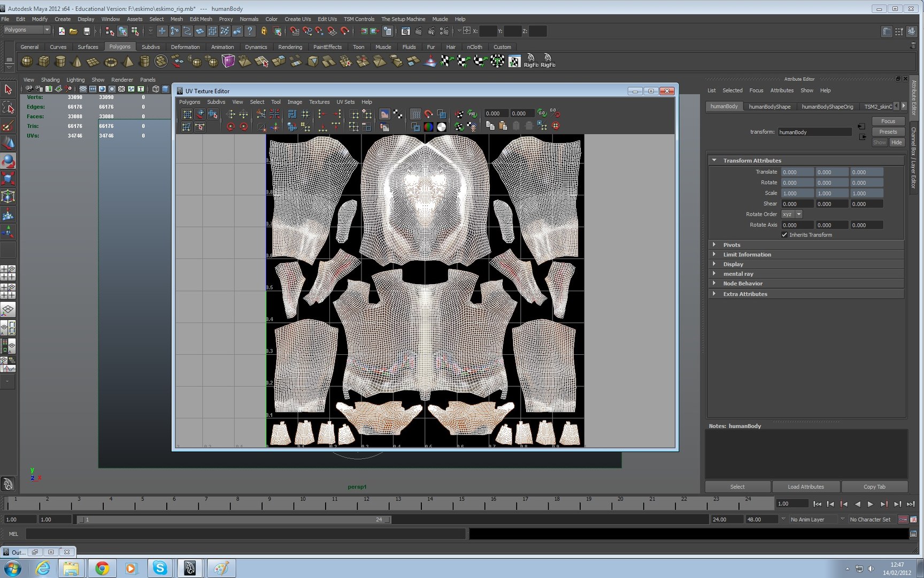Screen dimensions: 924x578
Task: Click the snap to grids icon
Action: tap(294, 31)
